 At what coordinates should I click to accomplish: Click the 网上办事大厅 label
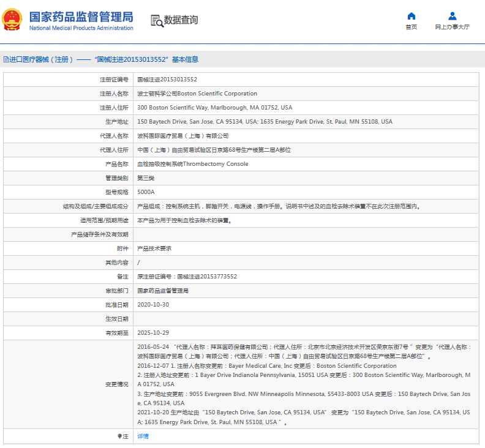click(x=452, y=27)
